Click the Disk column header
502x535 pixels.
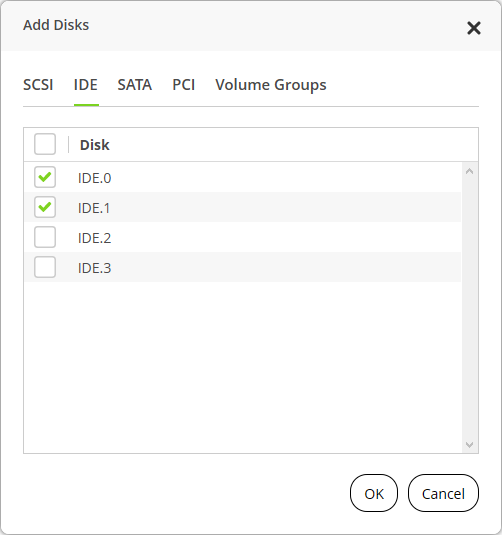pos(95,145)
